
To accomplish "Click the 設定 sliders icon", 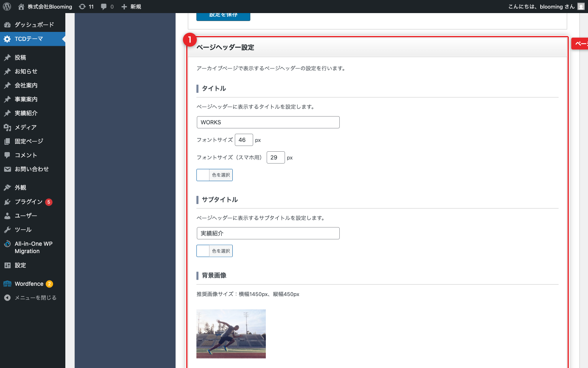I will pyautogui.click(x=7, y=265).
